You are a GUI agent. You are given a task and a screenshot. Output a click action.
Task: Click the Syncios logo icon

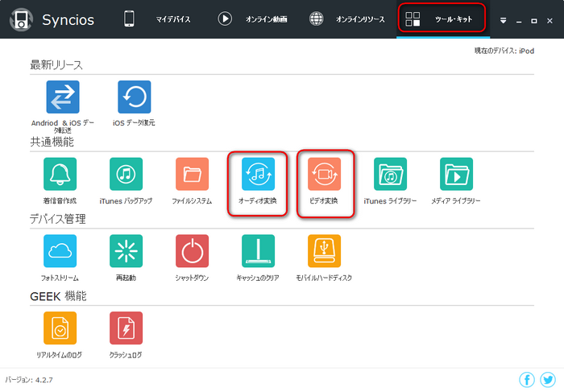(21, 19)
